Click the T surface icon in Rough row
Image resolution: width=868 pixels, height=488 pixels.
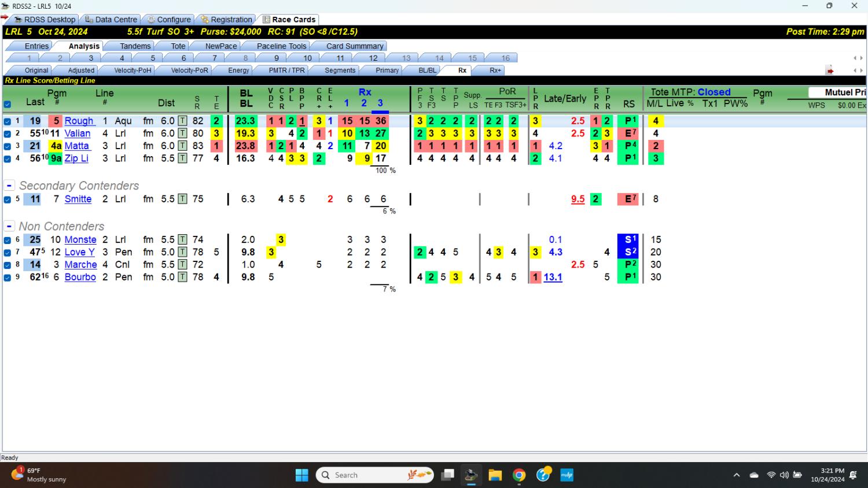click(x=182, y=121)
